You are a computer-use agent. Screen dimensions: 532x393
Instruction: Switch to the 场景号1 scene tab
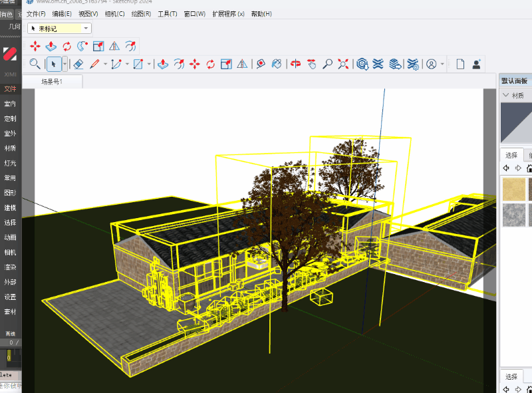tap(52, 82)
